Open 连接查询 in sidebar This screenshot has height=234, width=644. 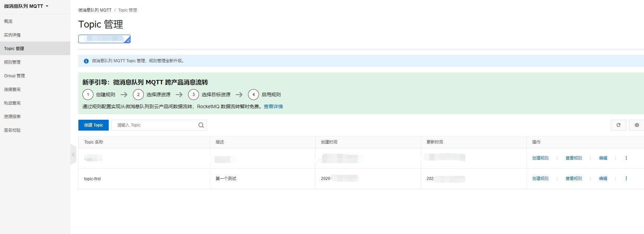12,89
